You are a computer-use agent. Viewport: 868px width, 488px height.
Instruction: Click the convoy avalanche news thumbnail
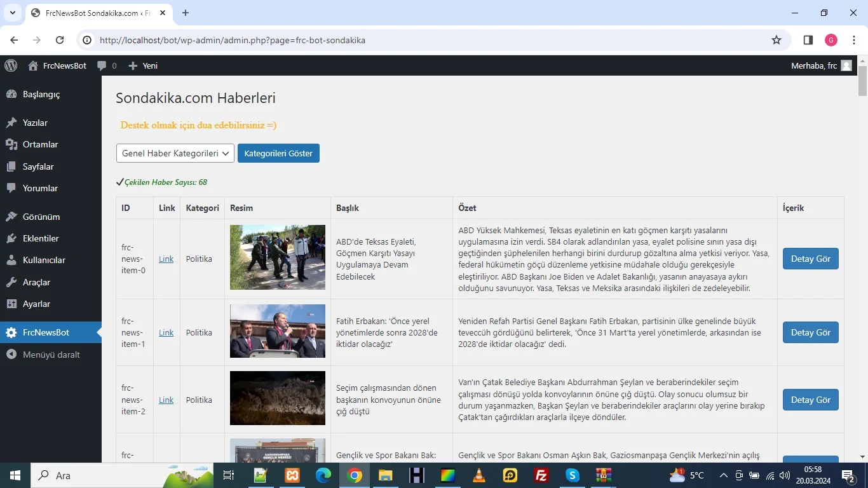pyautogui.click(x=278, y=398)
